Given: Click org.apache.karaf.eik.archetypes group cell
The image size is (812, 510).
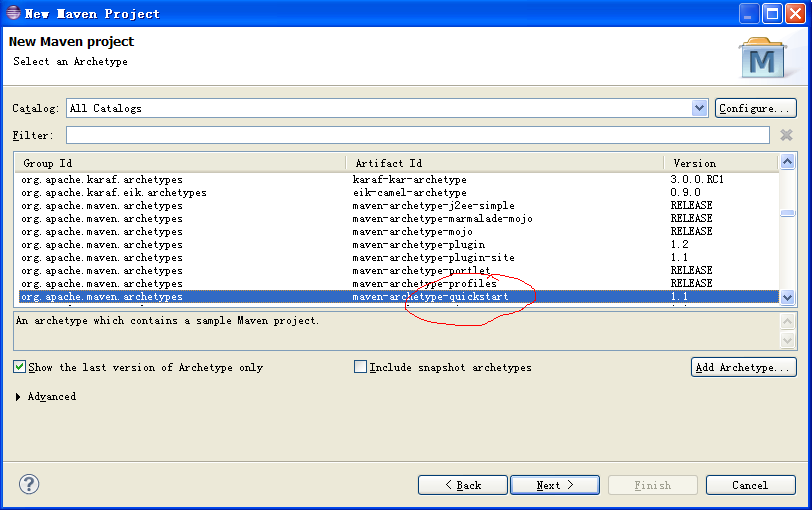Looking at the screenshot, I should (114, 193).
